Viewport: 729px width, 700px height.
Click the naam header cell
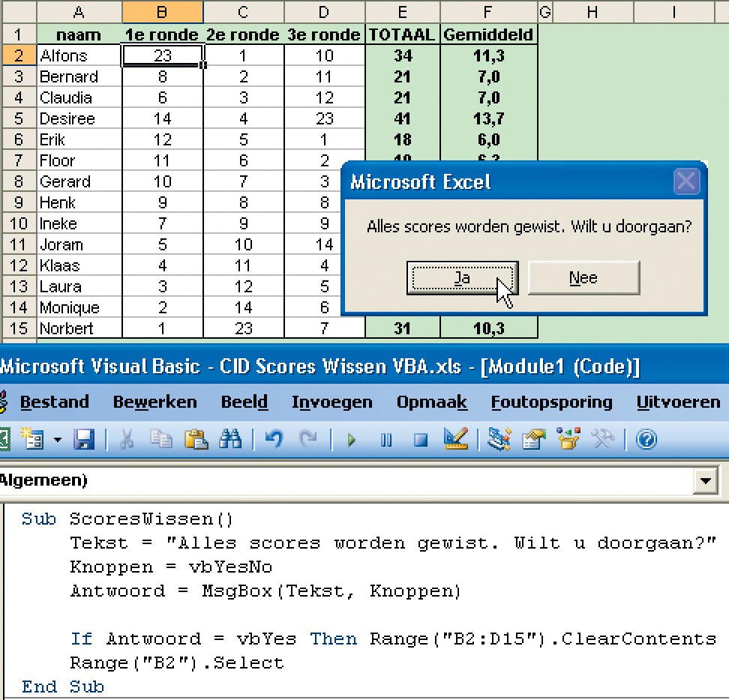pyautogui.click(x=79, y=34)
